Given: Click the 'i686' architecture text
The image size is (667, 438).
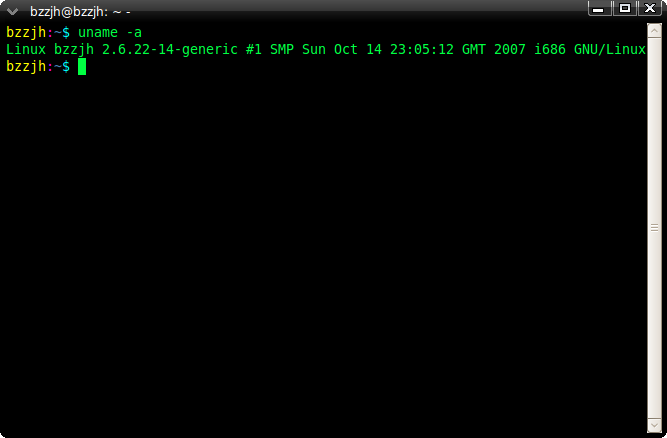Looking at the screenshot, I should [550, 49].
